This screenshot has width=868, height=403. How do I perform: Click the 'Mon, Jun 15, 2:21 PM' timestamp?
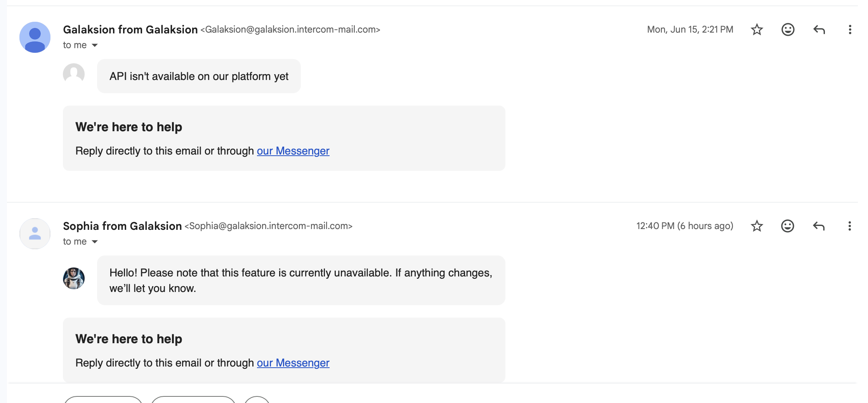[x=690, y=30]
